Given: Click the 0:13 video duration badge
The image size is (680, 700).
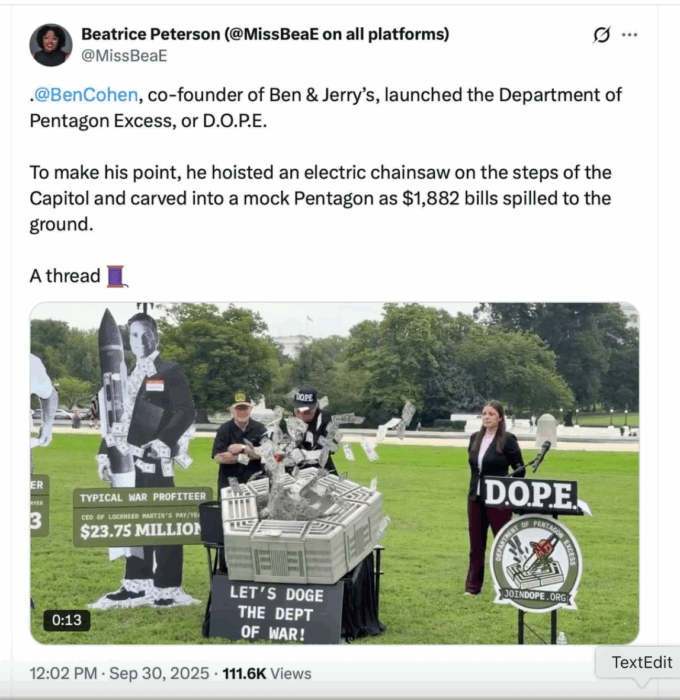Looking at the screenshot, I should coord(67,620).
